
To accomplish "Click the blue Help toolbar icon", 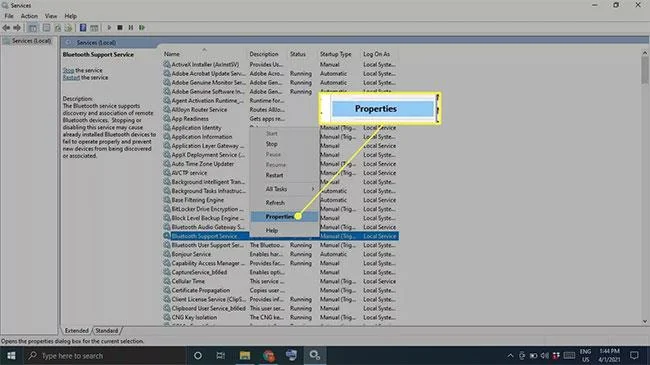I will [x=83, y=28].
